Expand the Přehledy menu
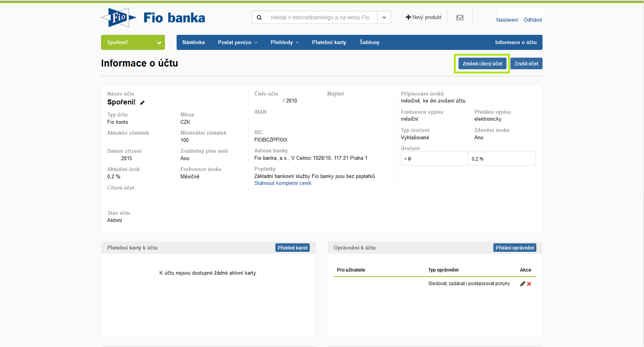Image resolution: width=644 pixels, height=347 pixels. 285,42
